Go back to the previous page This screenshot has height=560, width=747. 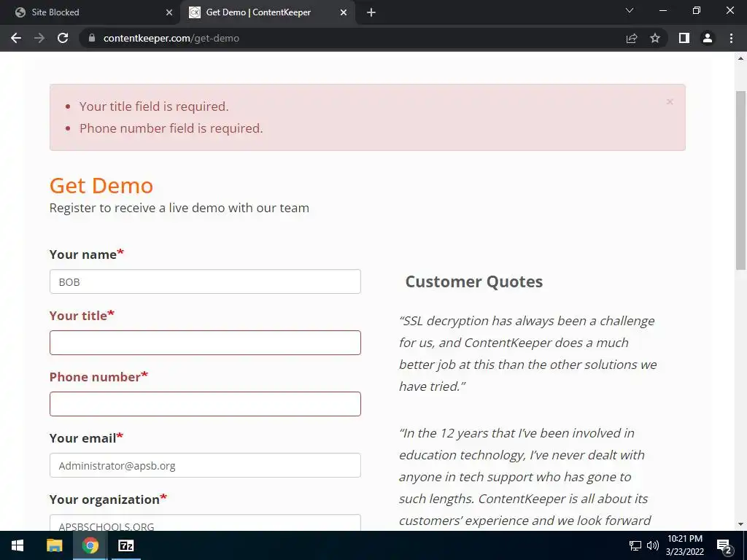16,38
